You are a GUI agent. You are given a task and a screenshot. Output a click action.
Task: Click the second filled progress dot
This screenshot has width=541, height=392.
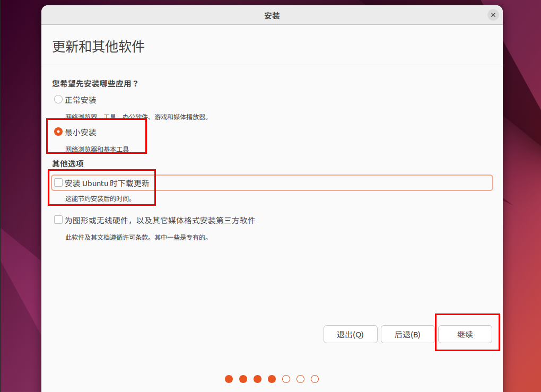coord(243,379)
